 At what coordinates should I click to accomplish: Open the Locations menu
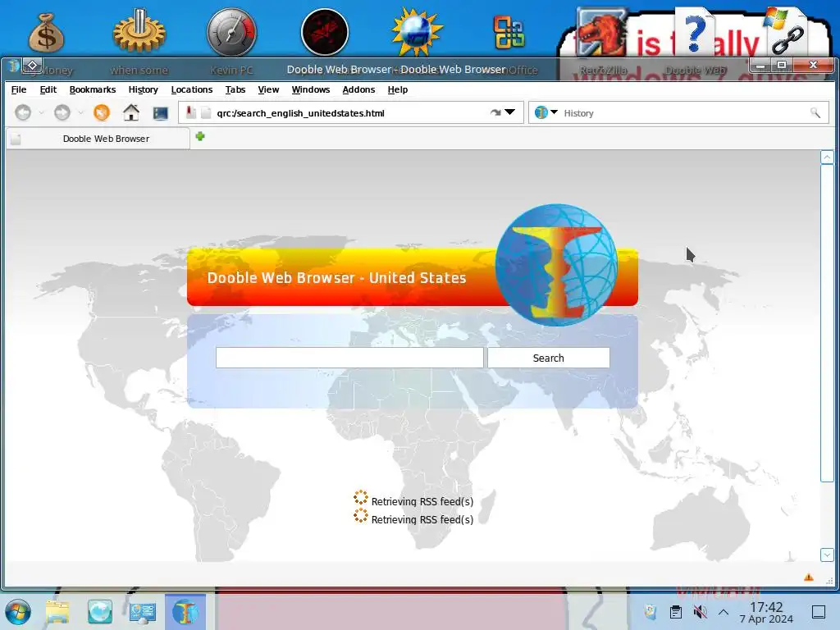pos(192,89)
